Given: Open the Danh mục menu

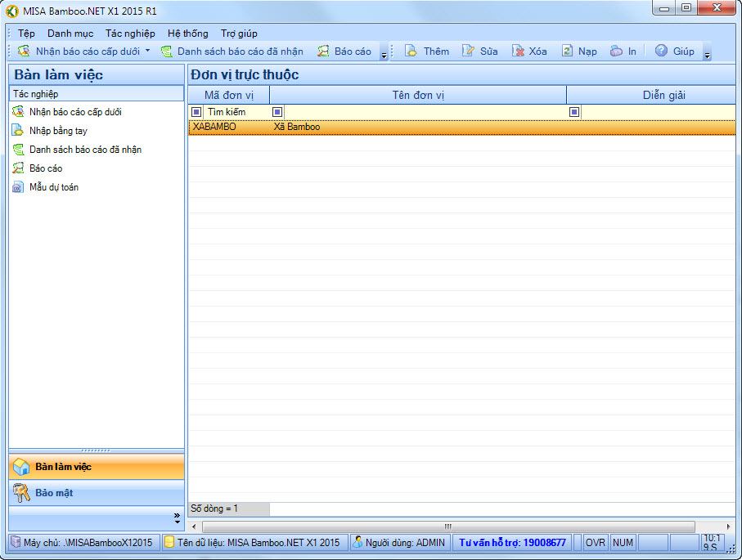Looking at the screenshot, I should (x=70, y=33).
